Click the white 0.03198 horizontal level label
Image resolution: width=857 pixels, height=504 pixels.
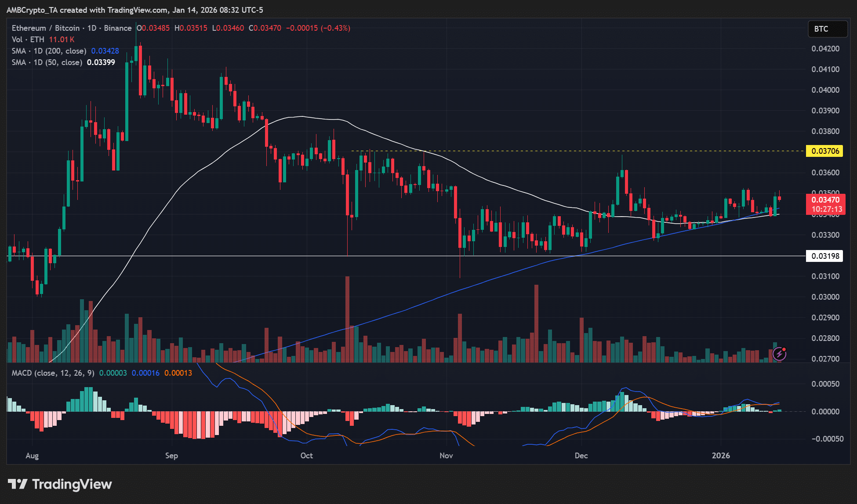[824, 256]
